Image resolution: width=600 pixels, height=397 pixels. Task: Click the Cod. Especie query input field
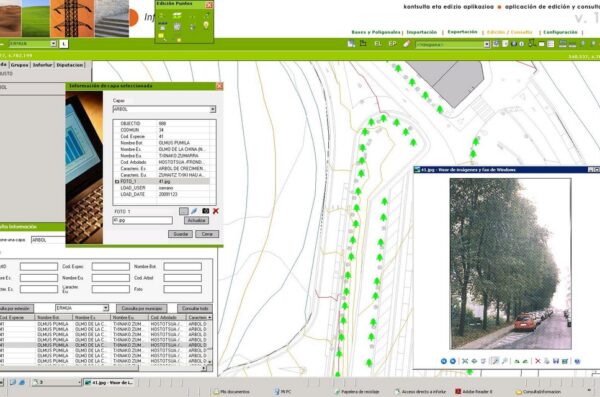pos(111,266)
